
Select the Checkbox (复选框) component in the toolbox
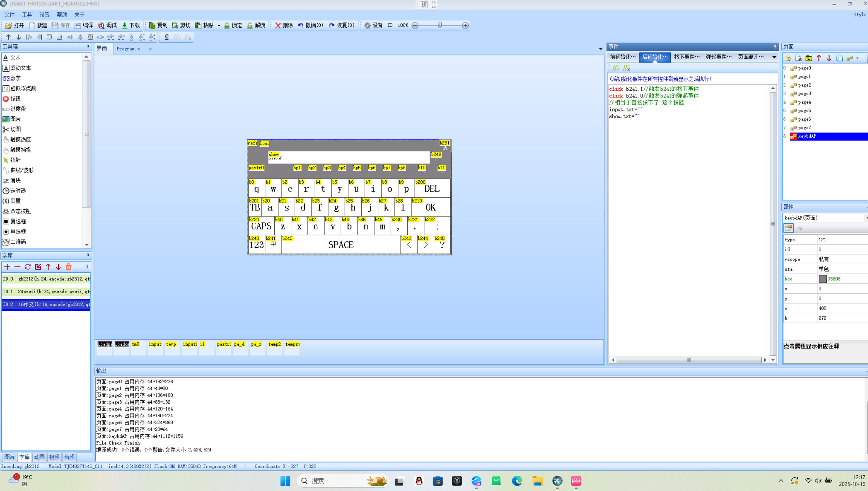(x=18, y=221)
